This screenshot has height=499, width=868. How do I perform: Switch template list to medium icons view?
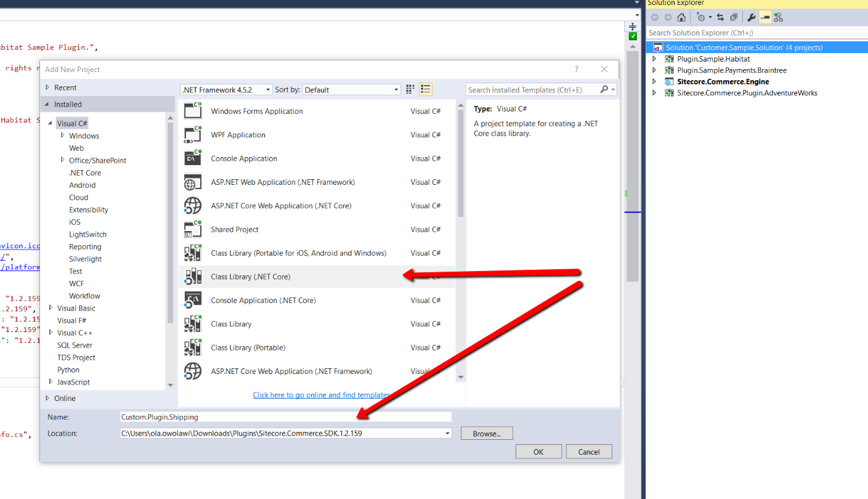click(426, 89)
